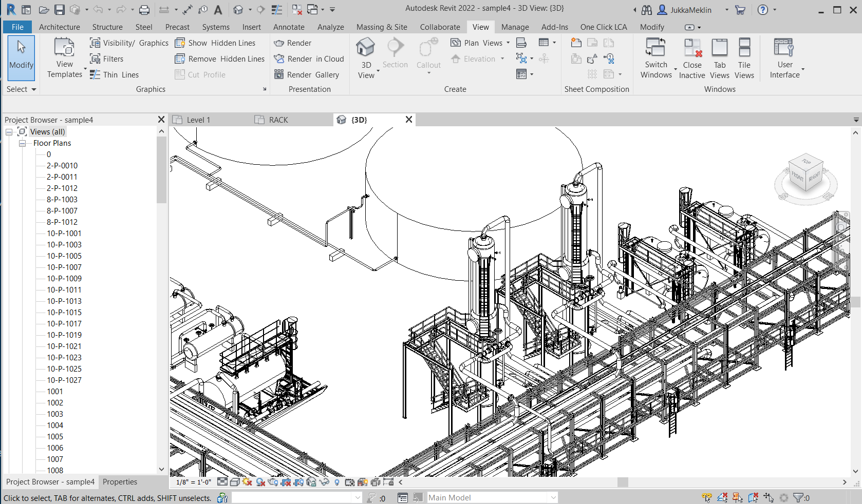The image size is (862, 504).
Task: Click the 1/8" = 1'-0" view scale button
Action: click(193, 482)
